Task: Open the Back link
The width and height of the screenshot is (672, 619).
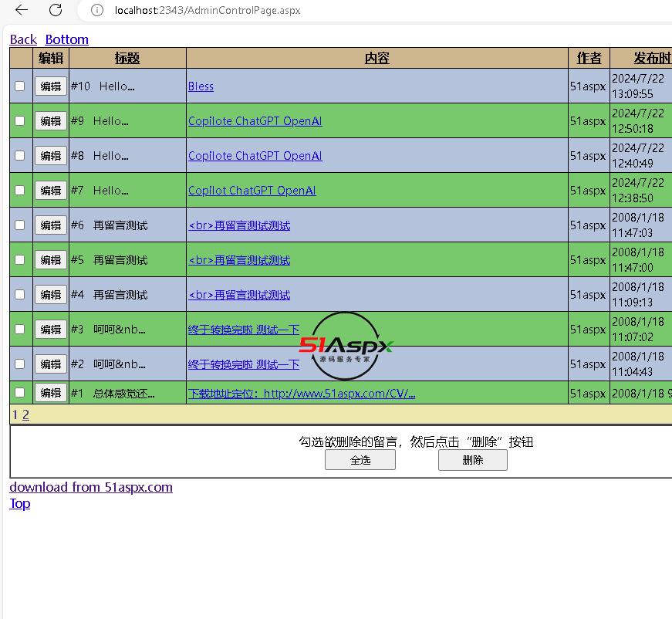Action: pyautogui.click(x=23, y=39)
